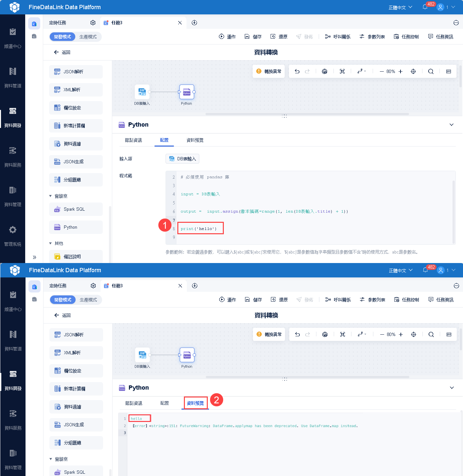The height and width of the screenshot is (476, 463).
Task: Click the locate/center target icon on lower canvas
Action: pyautogui.click(x=414, y=334)
